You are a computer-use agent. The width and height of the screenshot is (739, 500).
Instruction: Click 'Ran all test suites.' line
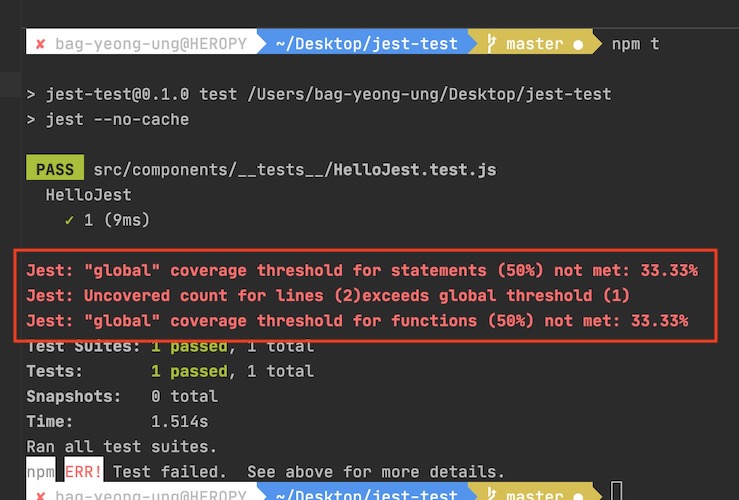point(122,446)
